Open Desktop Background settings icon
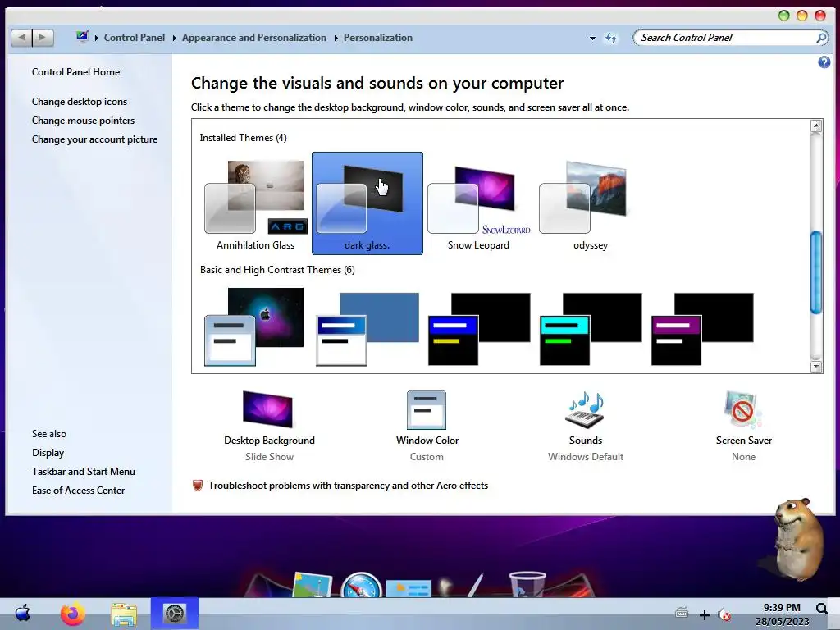The image size is (840, 630). tap(268, 409)
